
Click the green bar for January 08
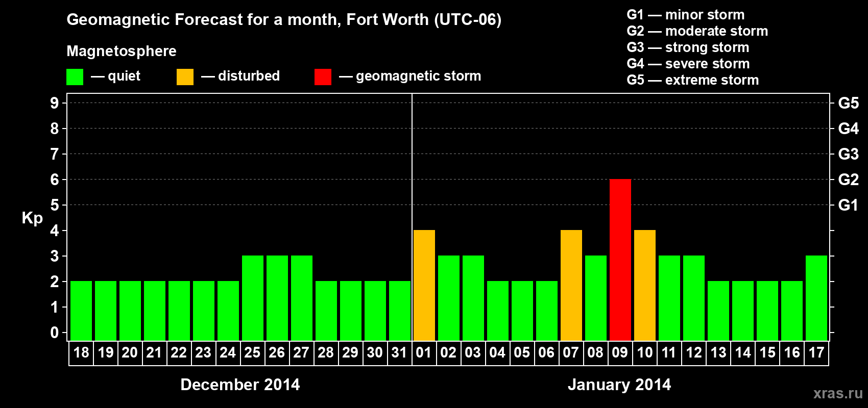tap(596, 298)
